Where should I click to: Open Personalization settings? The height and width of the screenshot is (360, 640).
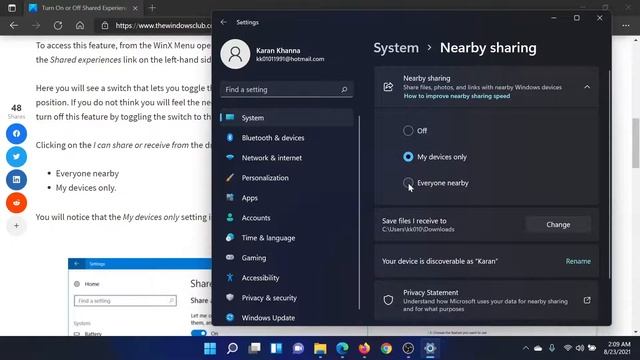tap(287, 178)
